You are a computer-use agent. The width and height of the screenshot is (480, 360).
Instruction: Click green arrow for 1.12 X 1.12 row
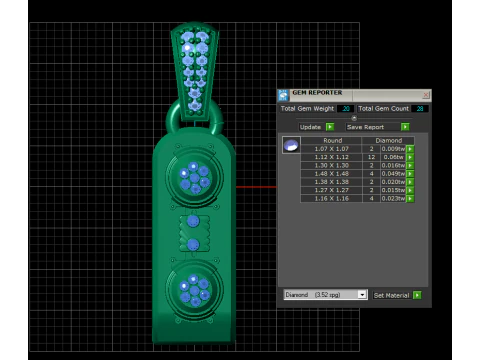(410, 157)
